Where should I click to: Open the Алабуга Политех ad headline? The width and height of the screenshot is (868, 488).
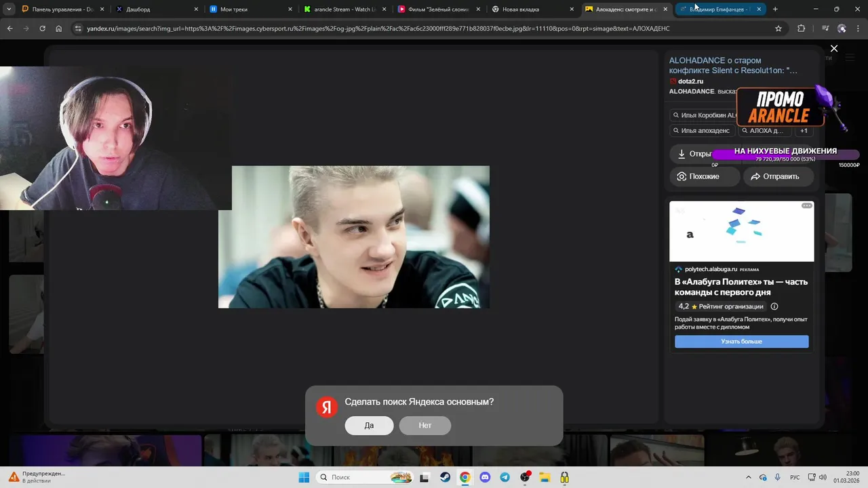click(x=741, y=287)
